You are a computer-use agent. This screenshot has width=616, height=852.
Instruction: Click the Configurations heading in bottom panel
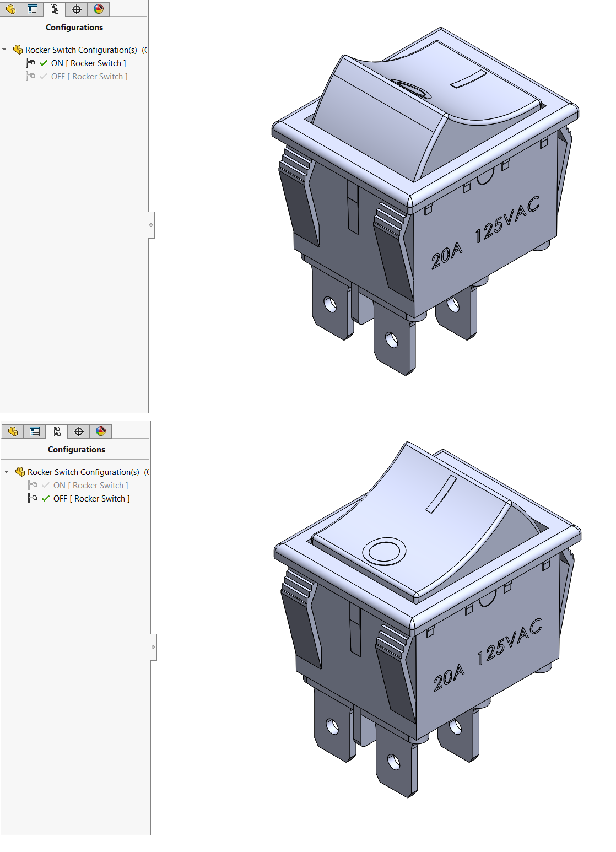tap(77, 450)
